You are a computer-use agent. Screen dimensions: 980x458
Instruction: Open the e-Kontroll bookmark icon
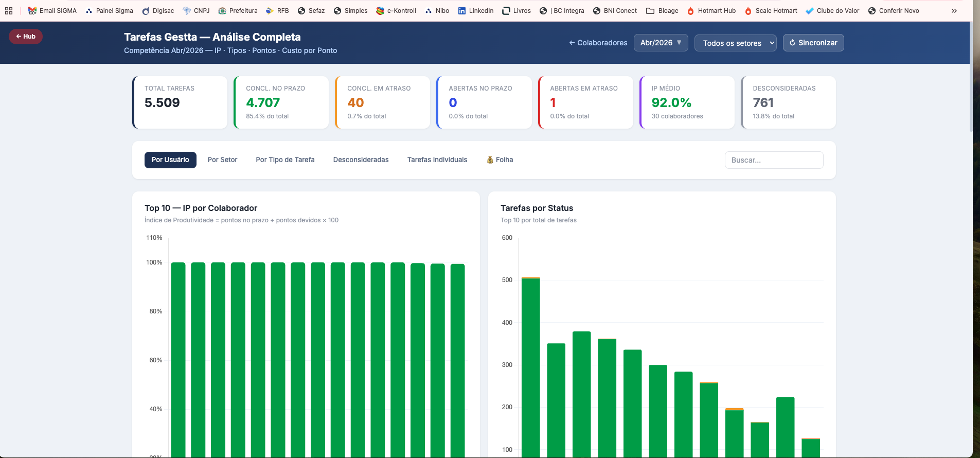(380, 11)
